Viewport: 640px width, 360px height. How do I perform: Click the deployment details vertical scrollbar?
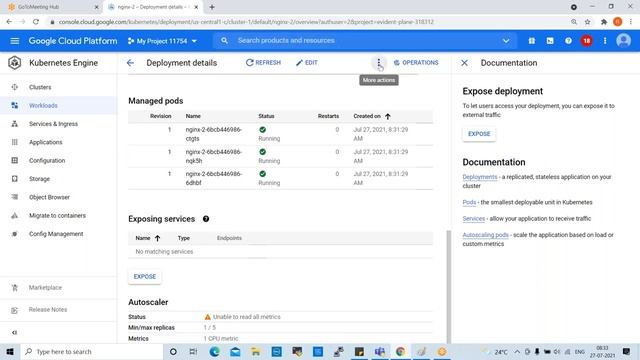click(449, 286)
